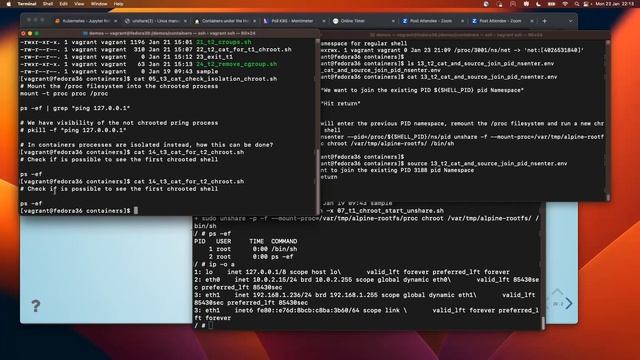Click the date and time in menu bar
The image size is (640, 360).
pos(614,4)
